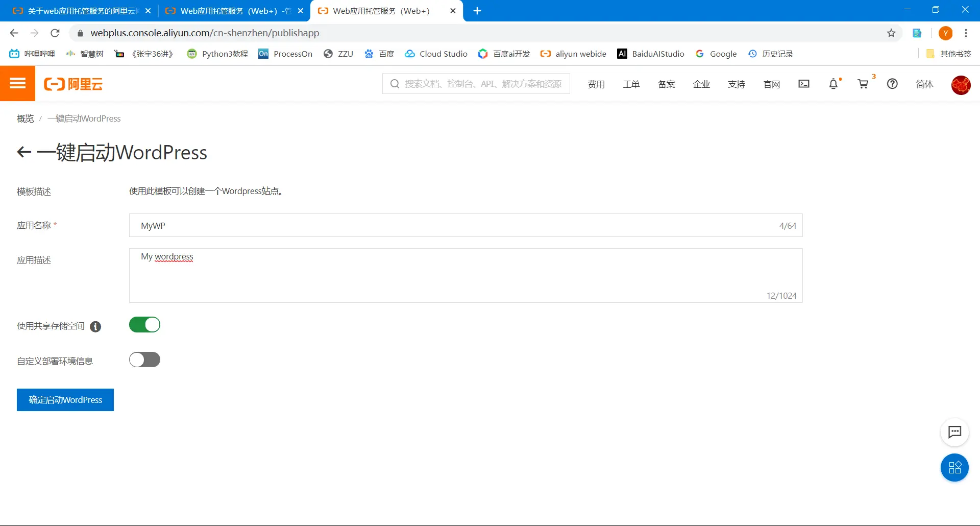
Task: Click the 应用描述 text area
Action: click(465, 275)
